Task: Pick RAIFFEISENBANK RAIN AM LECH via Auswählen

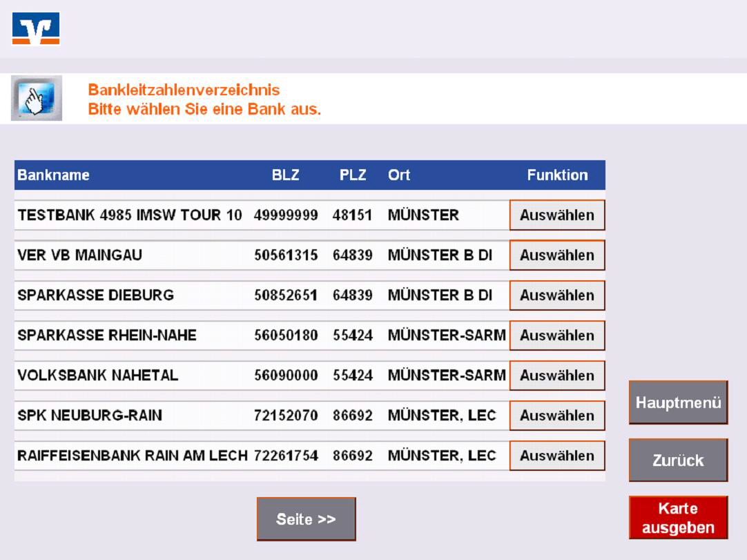Action: pos(557,455)
